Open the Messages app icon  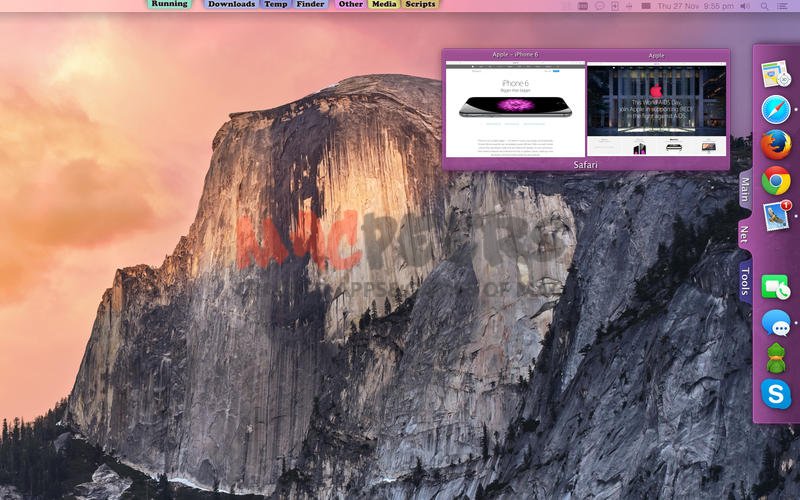pyautogui.click(x=776, y=323)
